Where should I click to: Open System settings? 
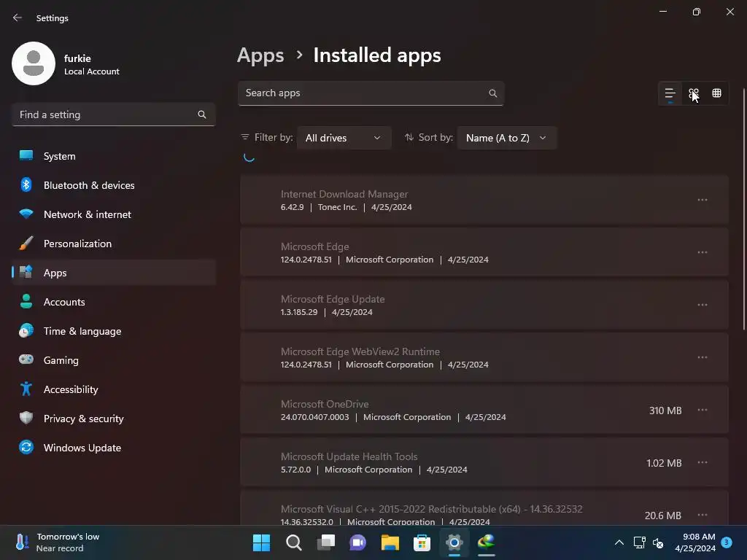(113, 156)
